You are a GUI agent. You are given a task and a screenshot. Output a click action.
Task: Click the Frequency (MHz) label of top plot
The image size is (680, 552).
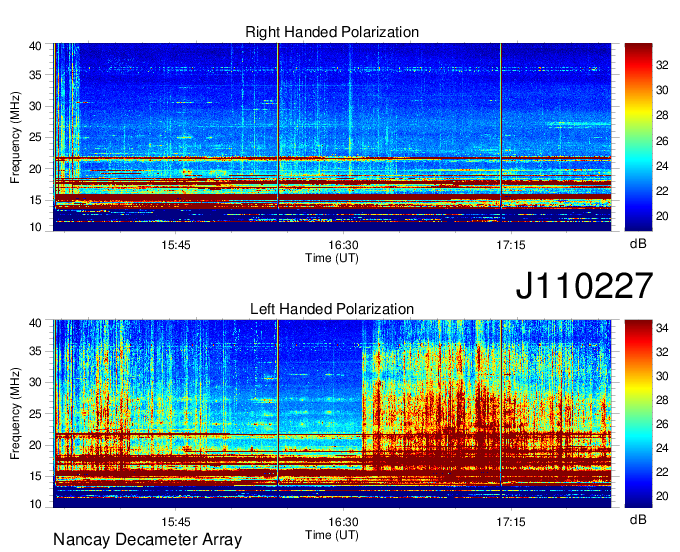[15, 137]
